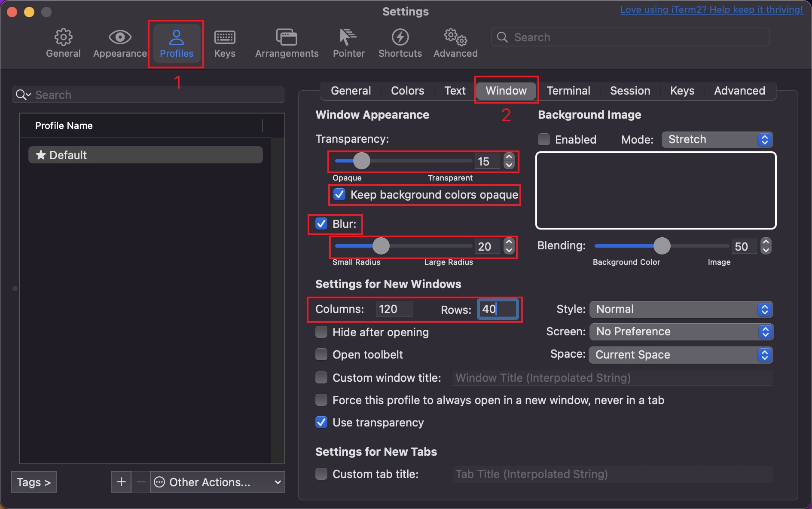Click the transparency value field 15

[x=487, y=161]
